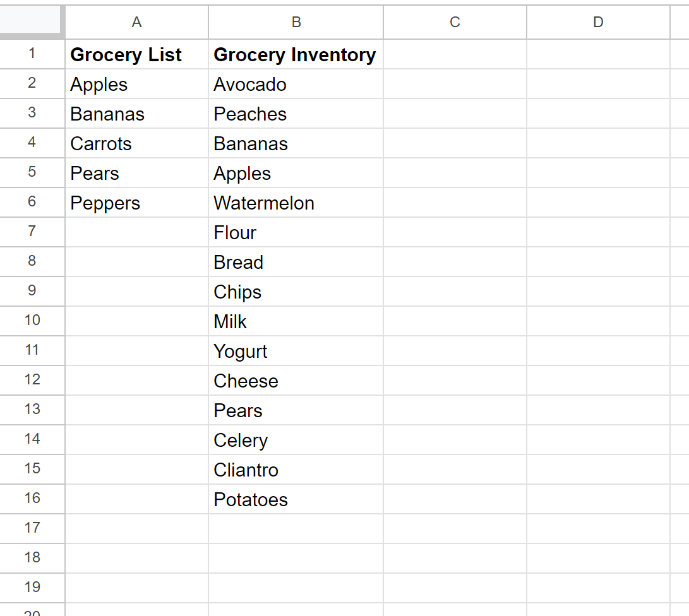Select column C header
Viewport: 689px width, 616px height.
pos(455,23)
